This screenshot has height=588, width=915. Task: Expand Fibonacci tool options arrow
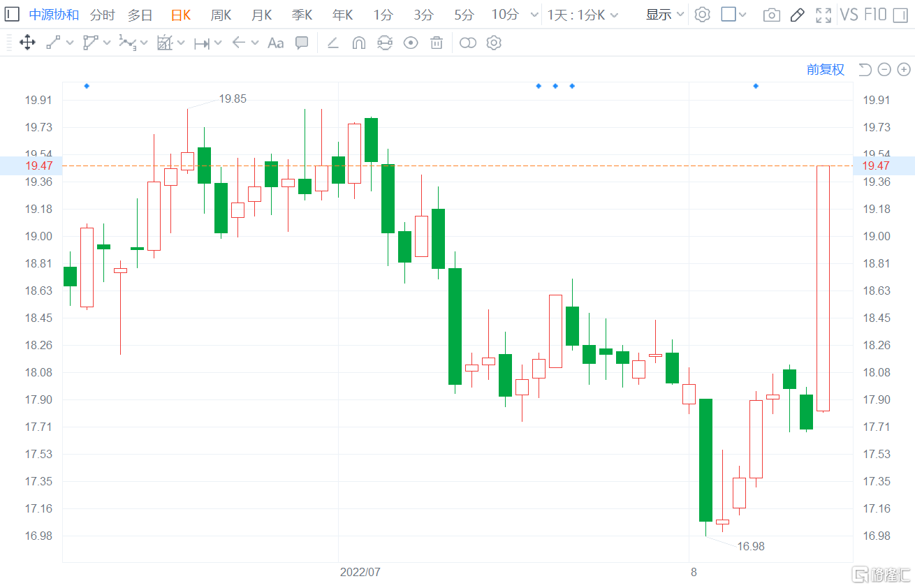181,43
